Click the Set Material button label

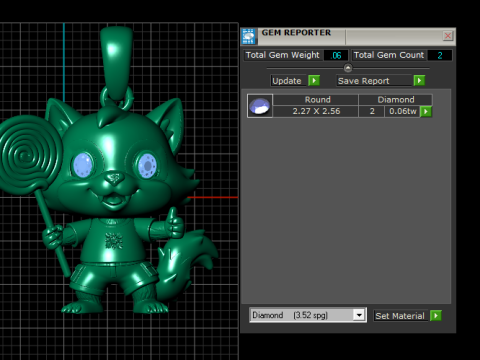point(400,316)
